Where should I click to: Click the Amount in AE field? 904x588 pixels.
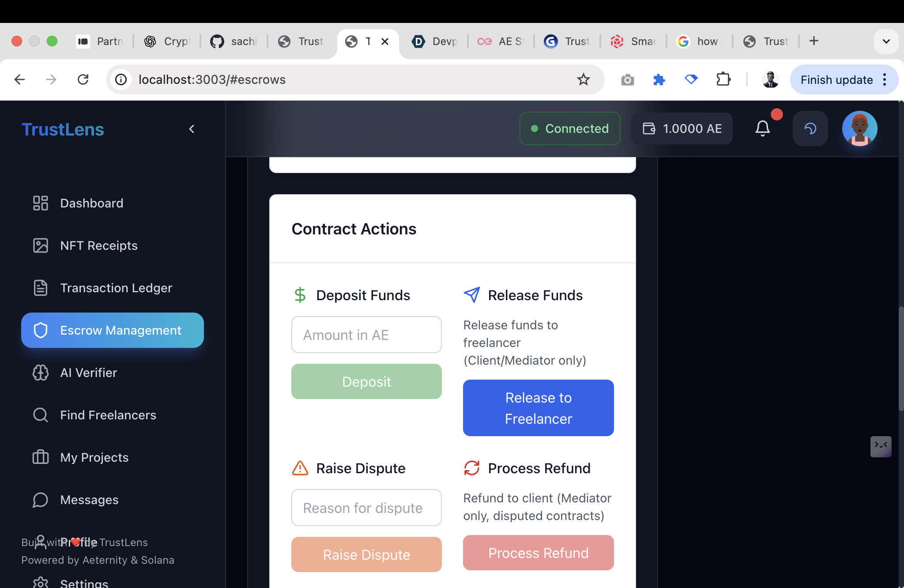coord(366,335)
